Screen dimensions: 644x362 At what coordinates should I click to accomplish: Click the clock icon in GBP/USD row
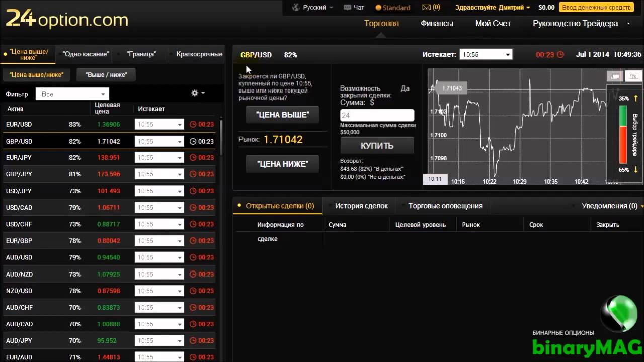pos(193,141)
